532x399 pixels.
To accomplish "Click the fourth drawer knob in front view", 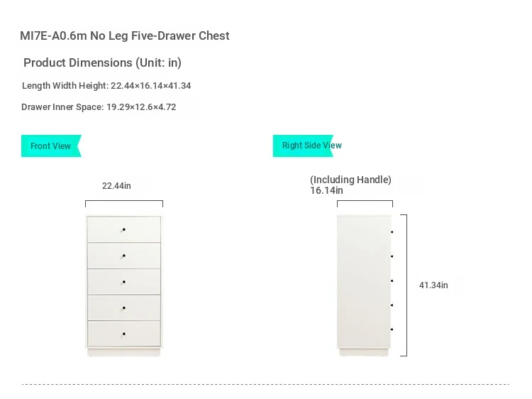I will pos(124,308).
